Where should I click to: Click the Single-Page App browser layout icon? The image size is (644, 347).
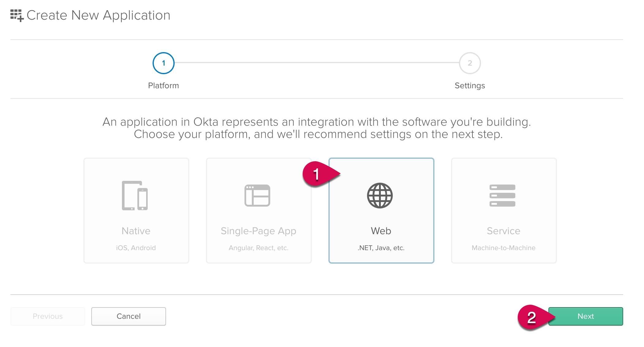pyautogui.click(x=257, y=196)
